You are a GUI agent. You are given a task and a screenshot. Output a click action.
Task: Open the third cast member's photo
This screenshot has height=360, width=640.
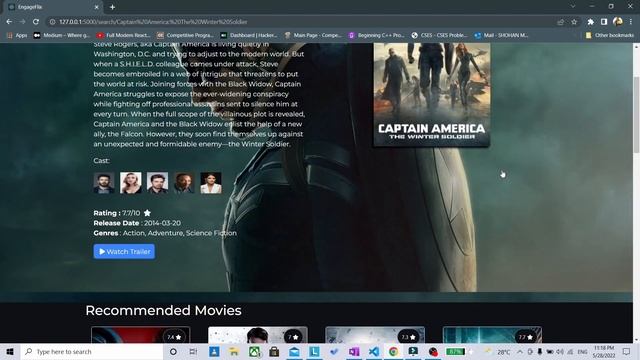tap(157, 182)
